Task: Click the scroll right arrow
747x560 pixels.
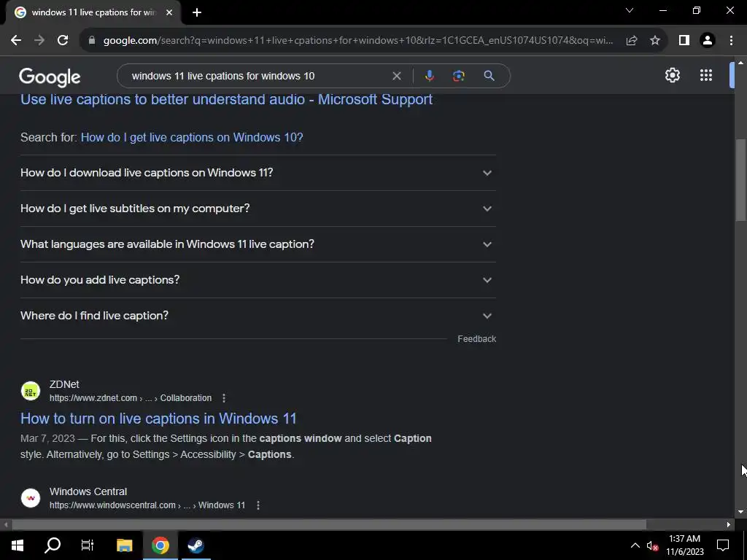Action: point(729,525)
